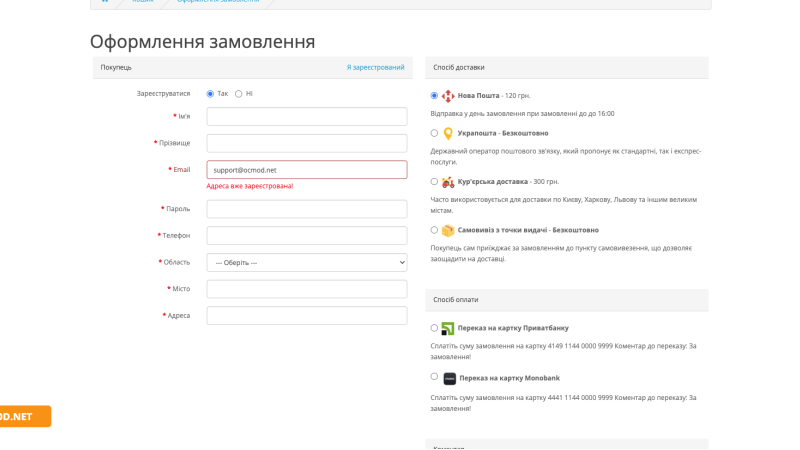Focus the Місто input field
The image size is (800, 450).
pyautogui.click(x=307, y=289)
